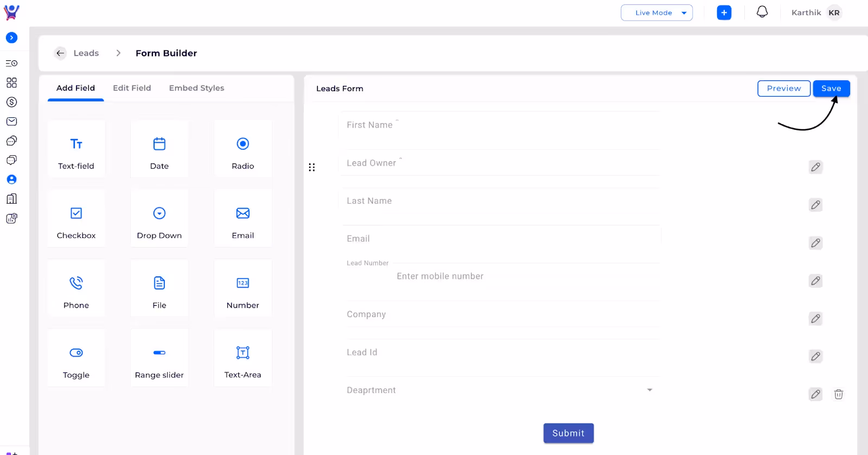Add a Radio field element

(x=243, y=149)
